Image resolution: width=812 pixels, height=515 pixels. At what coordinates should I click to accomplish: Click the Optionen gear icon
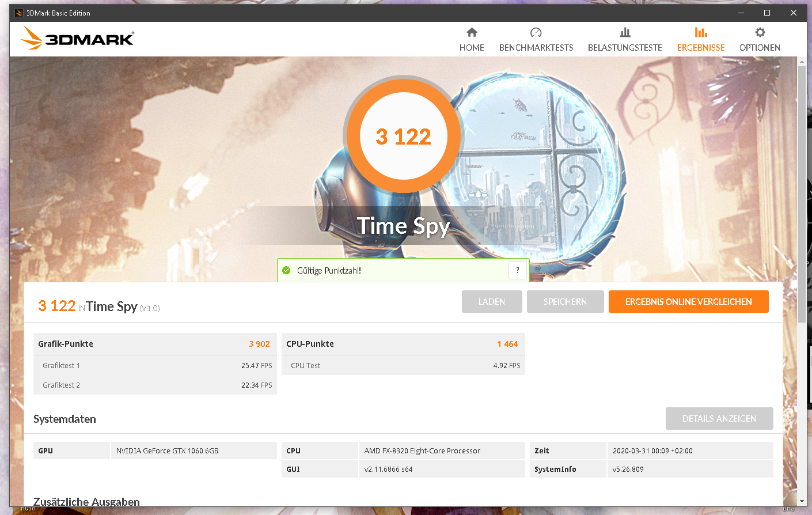coord(760,32)
